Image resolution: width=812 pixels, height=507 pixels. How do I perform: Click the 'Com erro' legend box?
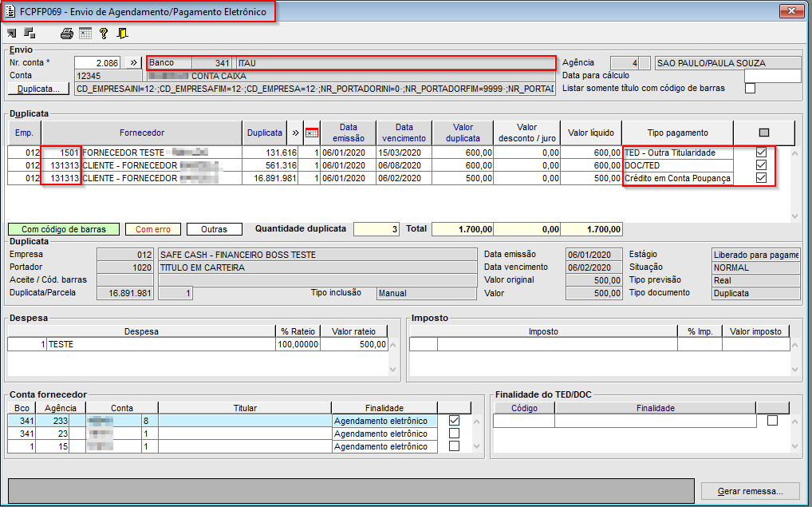[153, 229]
